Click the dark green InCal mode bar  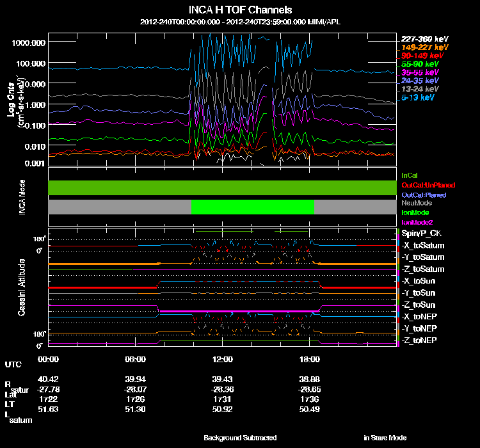click(222, 188)
